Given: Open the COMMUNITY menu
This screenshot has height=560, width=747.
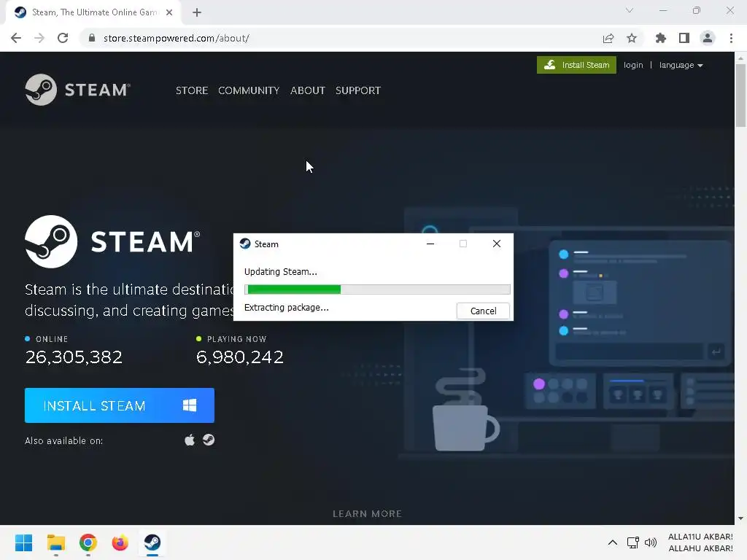Looking at the screenshot, I should pos(249,90).
